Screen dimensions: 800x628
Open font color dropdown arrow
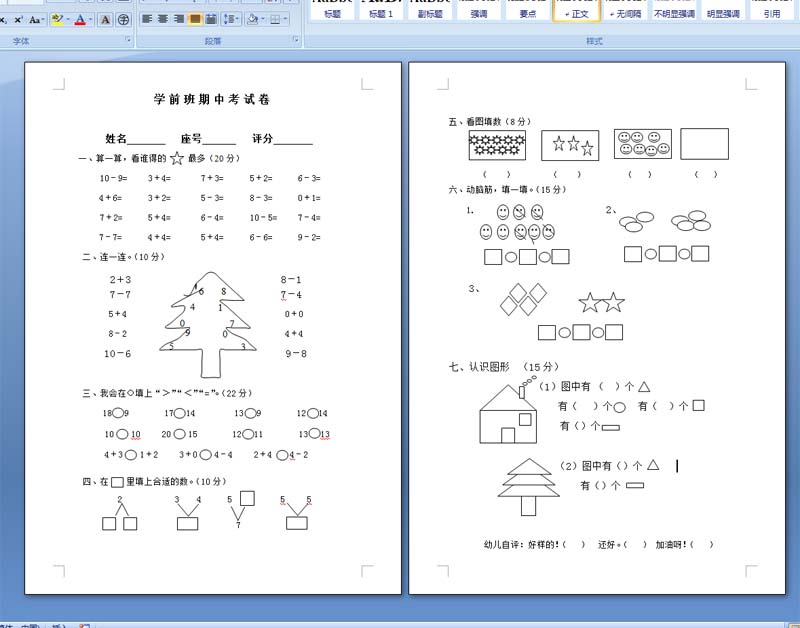coord(91,20)
